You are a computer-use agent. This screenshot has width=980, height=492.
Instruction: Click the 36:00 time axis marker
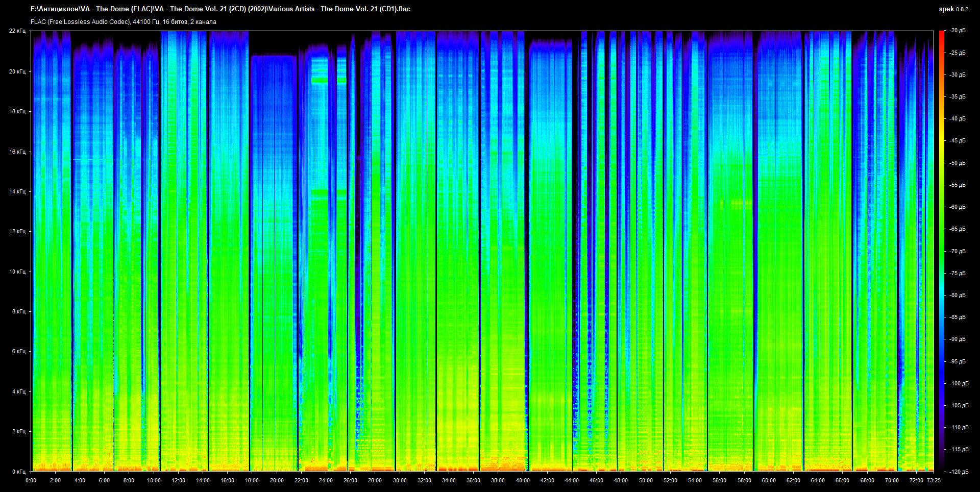473,480
